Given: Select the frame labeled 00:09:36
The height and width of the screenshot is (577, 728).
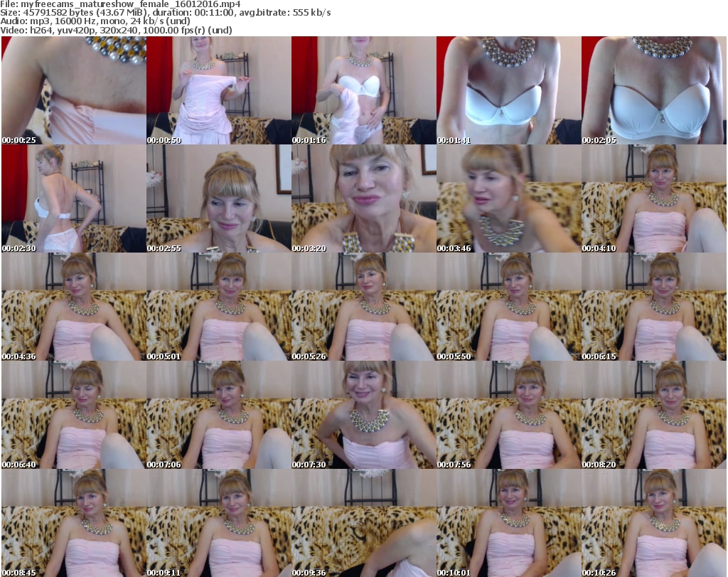Looking at the screenshot, I should (x=363, y=523).
